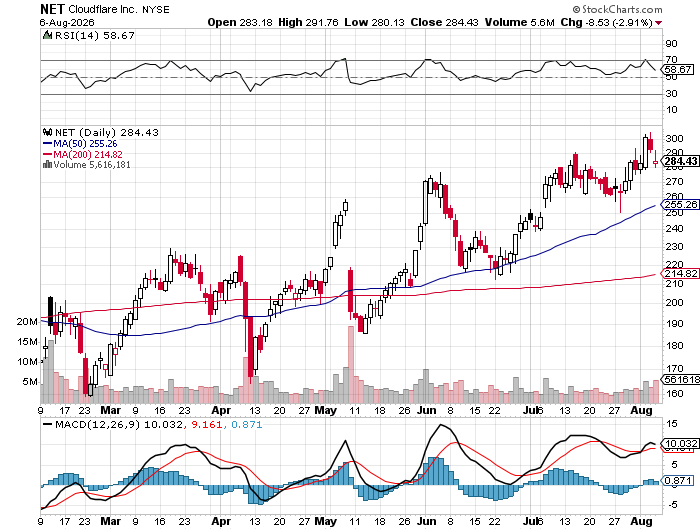Click the tall volume spike bar near May 11
The image size is (700, 530).
pos(351,364)
